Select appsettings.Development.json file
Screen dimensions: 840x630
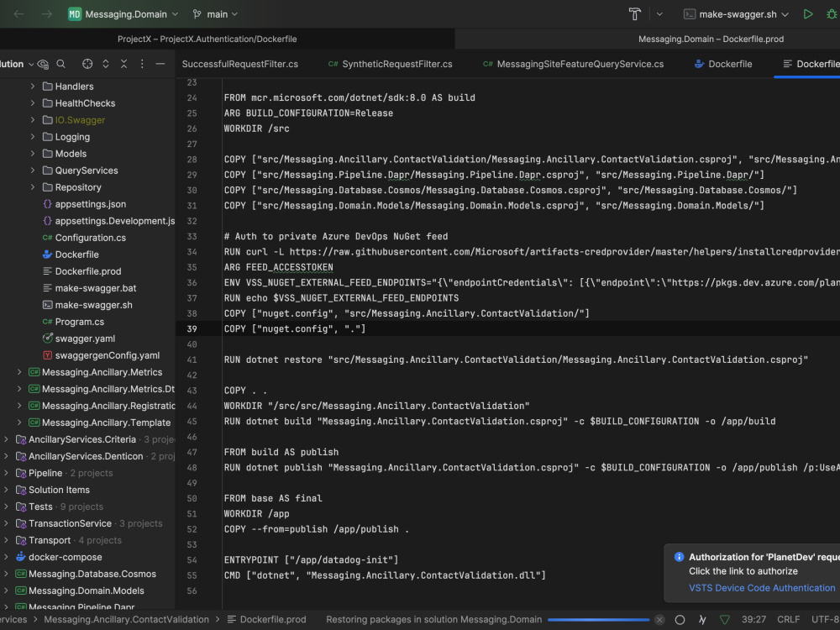[x=108, y=221]
